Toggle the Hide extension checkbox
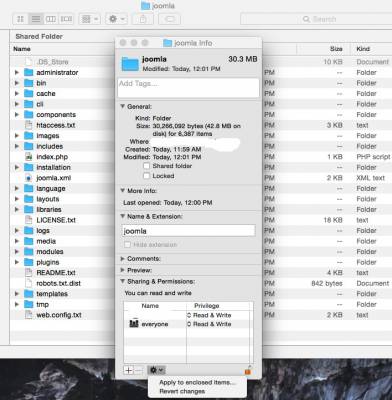The image size is (392, 400). click(127, 245)
